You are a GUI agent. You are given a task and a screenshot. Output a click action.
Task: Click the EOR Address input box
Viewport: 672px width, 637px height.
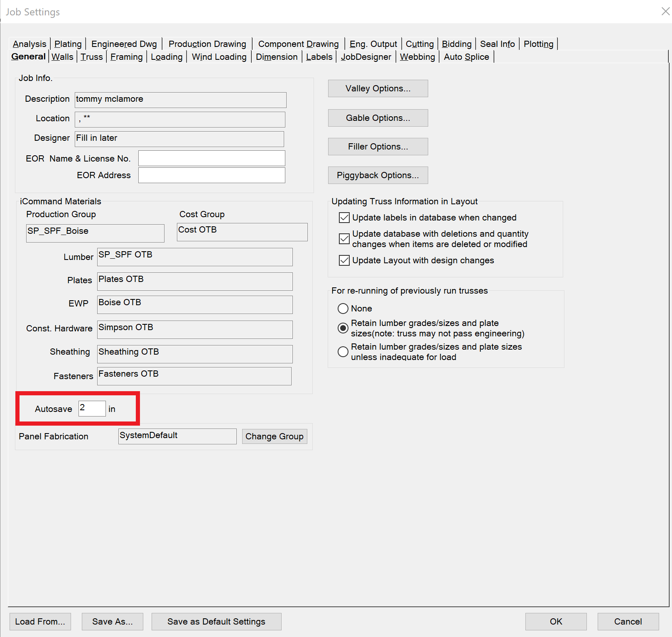pos(211,175)
